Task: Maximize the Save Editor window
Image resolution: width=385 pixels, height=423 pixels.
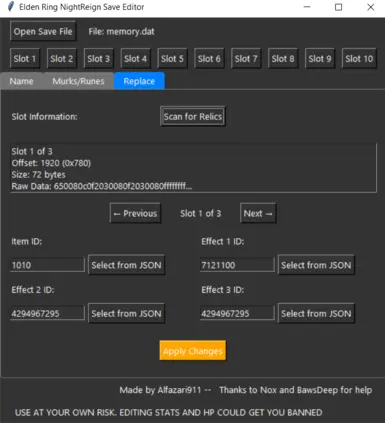Action: pos(338,7)
